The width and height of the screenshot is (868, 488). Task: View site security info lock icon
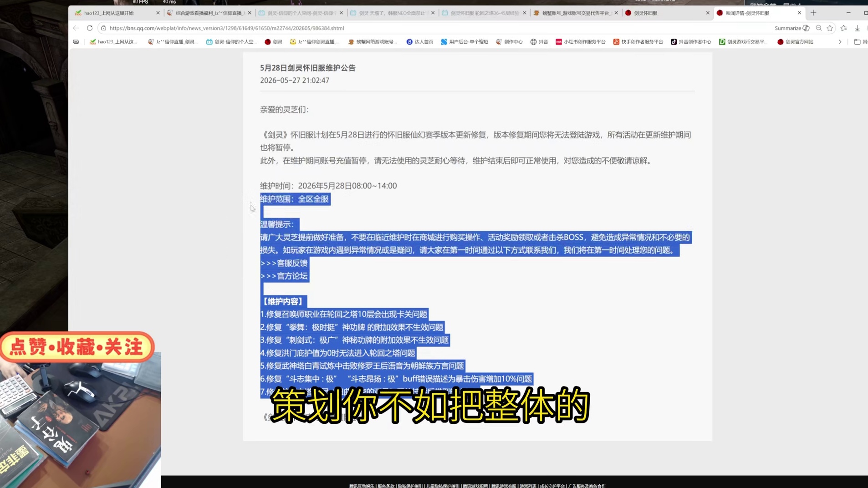pos(104,28)
